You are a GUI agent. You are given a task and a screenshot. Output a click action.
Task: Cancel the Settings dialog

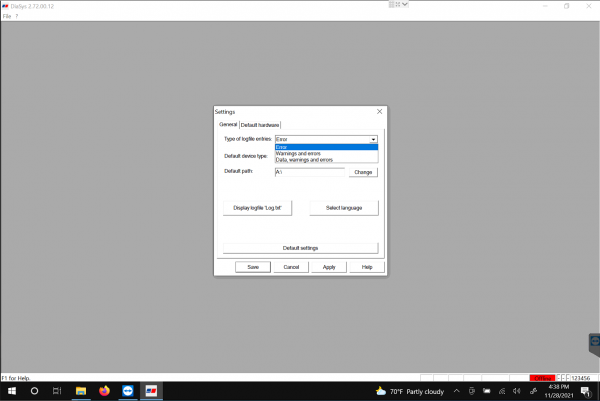point(291,267)
